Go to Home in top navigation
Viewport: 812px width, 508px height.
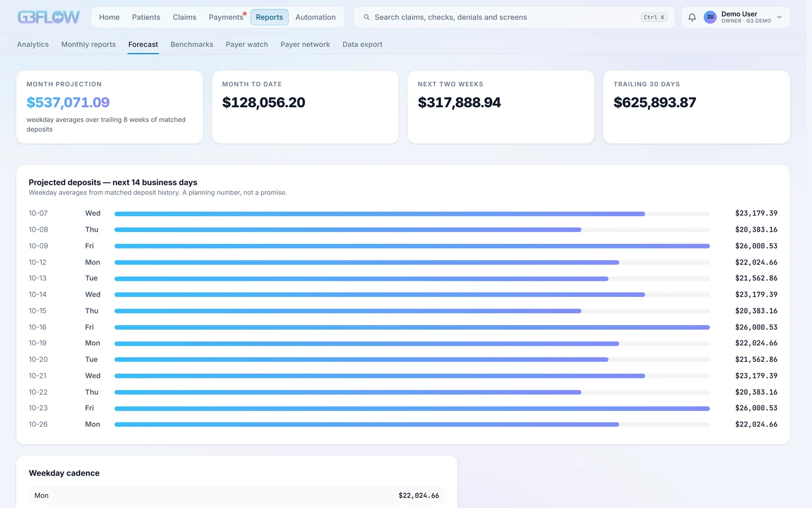coord(109,17)
